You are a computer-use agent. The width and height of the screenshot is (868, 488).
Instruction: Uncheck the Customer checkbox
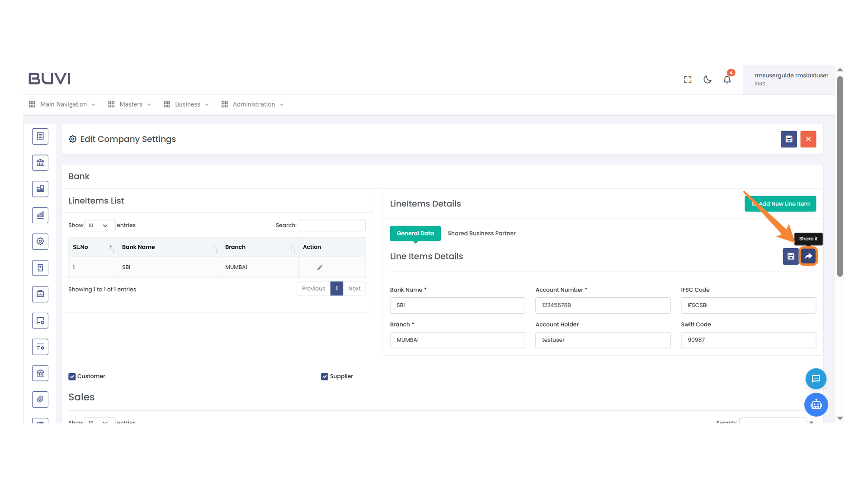(x=72, y=376)
